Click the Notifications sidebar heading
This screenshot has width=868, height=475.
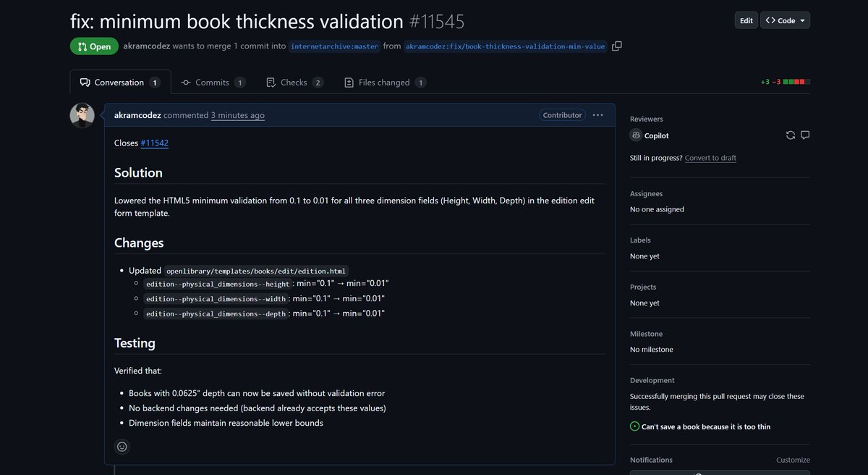pos(651,460)
